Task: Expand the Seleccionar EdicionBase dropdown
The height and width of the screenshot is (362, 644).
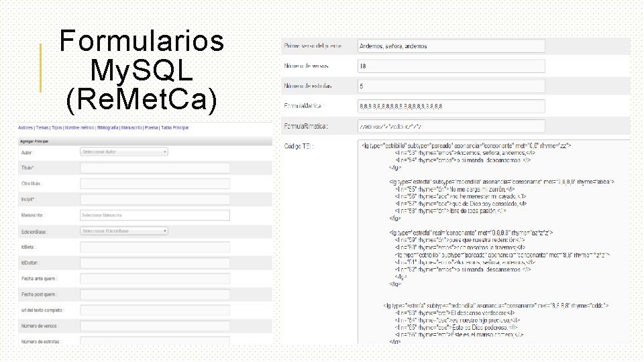Action: (124, 231)
